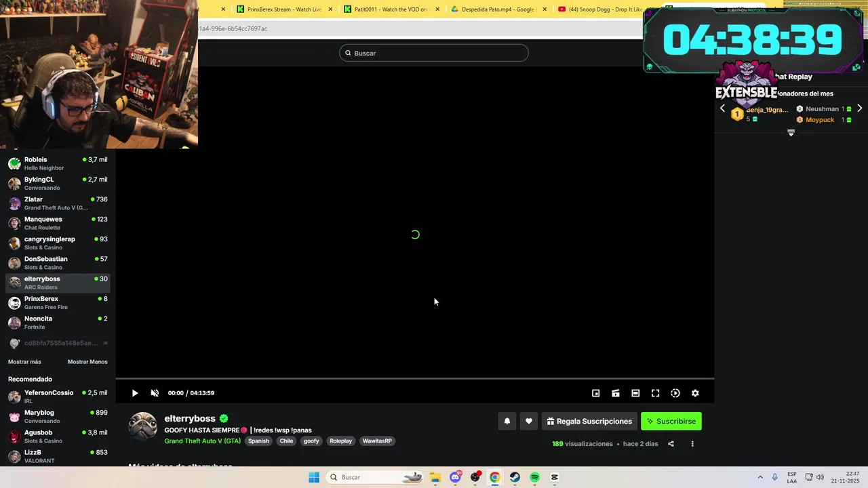Play the VOD video
The height and width of the screenshot is (488, 868).
[135, 393]
